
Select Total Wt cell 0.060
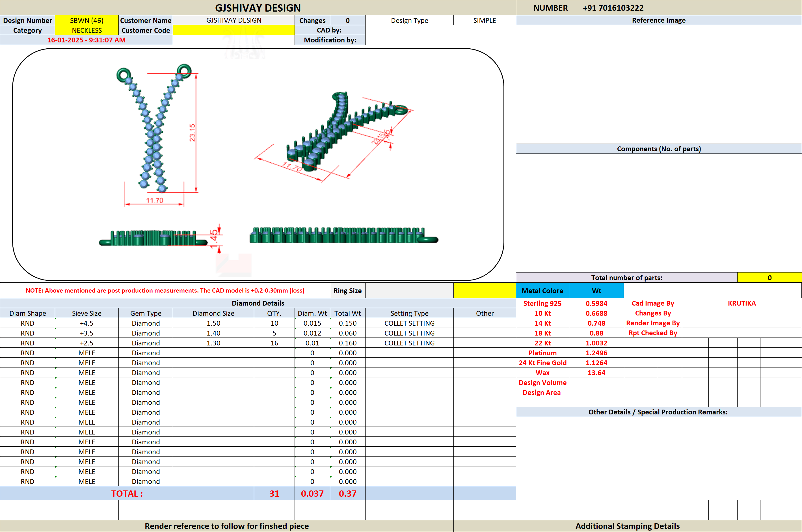pyautogui.click(x=347, y=333)
